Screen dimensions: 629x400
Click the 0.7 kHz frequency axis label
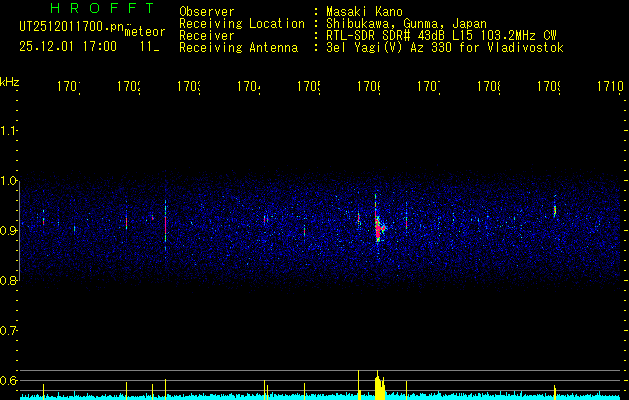pyautogui.click(x=8, y=331)
